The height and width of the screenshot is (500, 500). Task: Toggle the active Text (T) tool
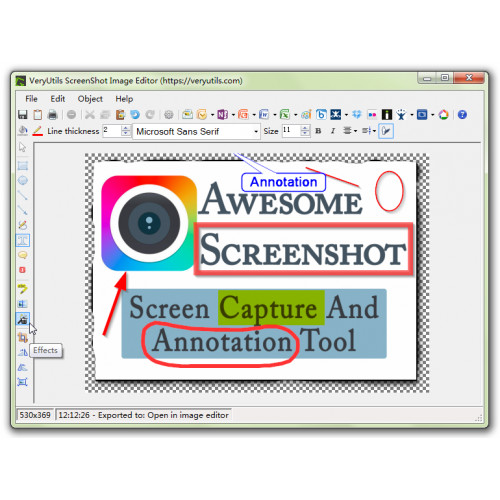click(x=23, y=240)
